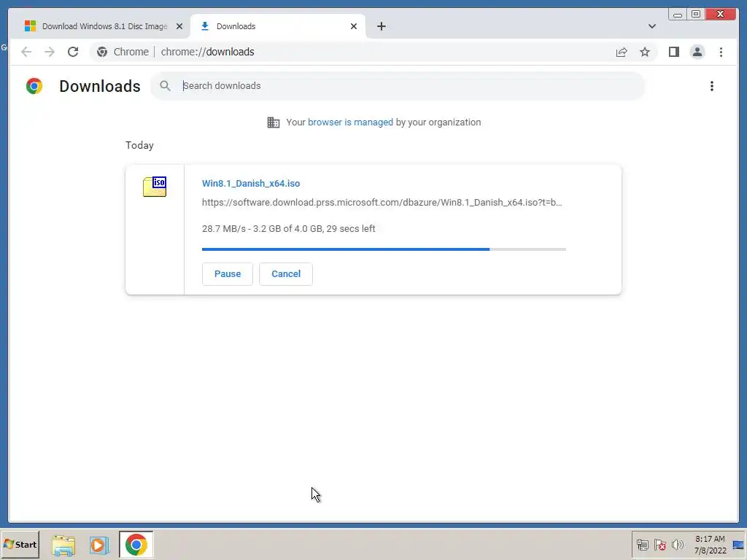Open the profile avatar menu
Image resolution: width=747 pixels, height=560 pixels.
(697, 52)
